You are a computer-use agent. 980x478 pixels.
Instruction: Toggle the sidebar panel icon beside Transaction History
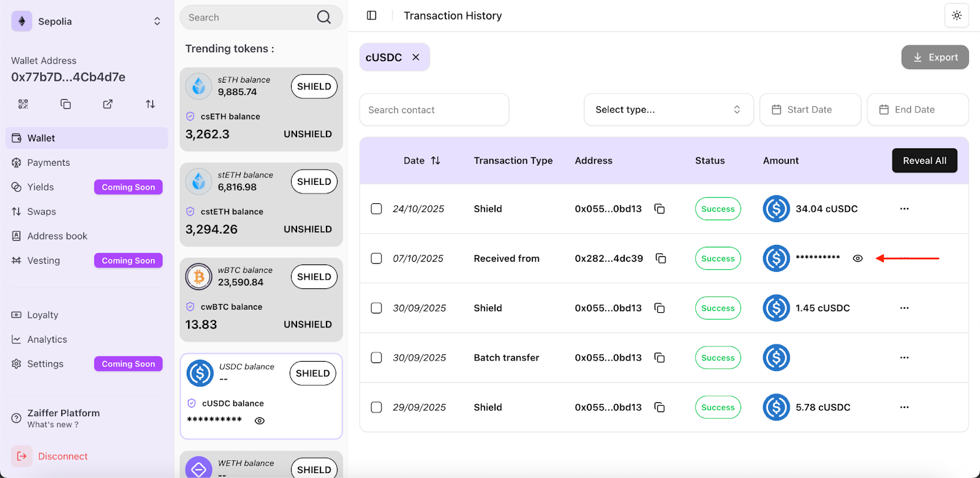pos(372,15)
